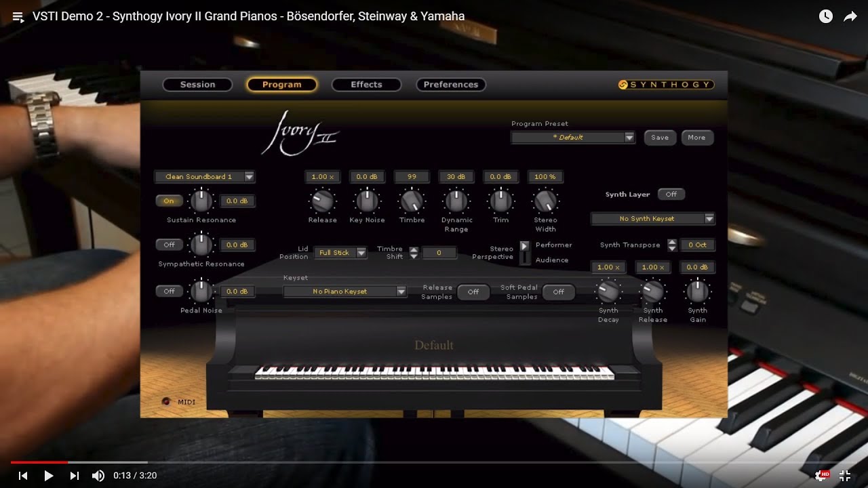Toggle Sympathetic Resonance Off button
Screen dimensions: 868x488
pos(169,245)
